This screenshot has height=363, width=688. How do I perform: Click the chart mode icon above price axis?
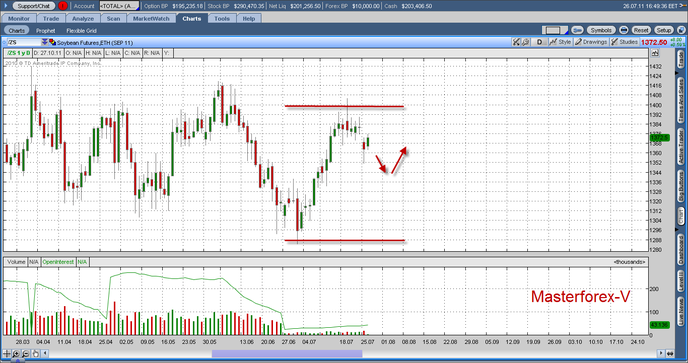click(655, 53)
